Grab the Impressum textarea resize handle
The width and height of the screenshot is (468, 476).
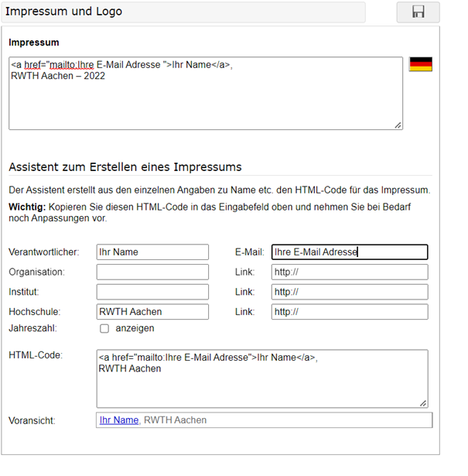pos(398,125)
